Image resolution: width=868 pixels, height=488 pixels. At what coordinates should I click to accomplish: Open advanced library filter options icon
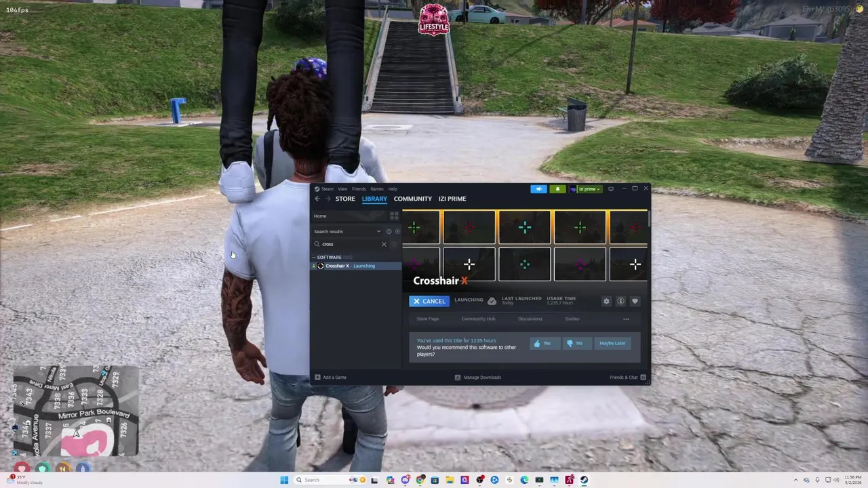[x=395, y=244]
